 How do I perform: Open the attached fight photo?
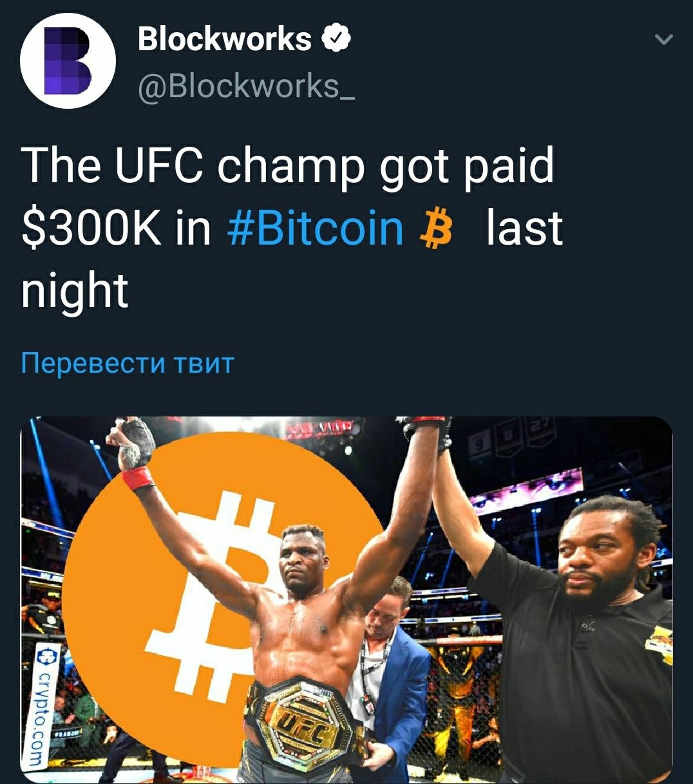tap(346, 600)
